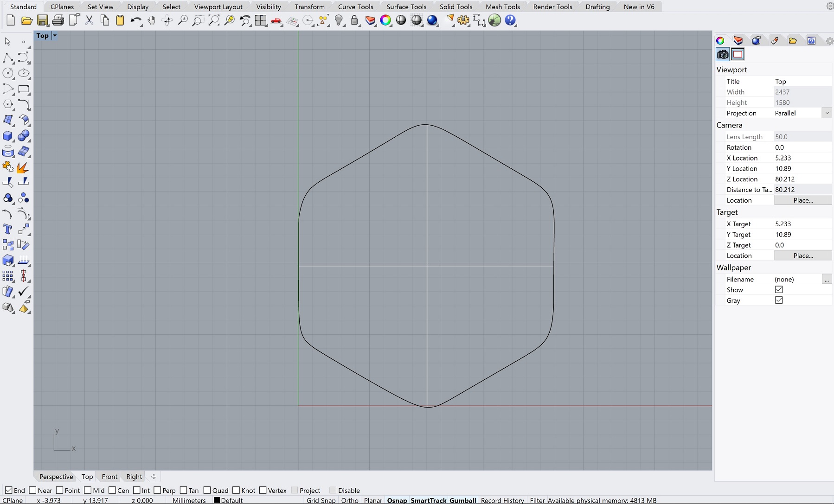Click the Print icon
The image size is (834, 504).
point(58,20)
